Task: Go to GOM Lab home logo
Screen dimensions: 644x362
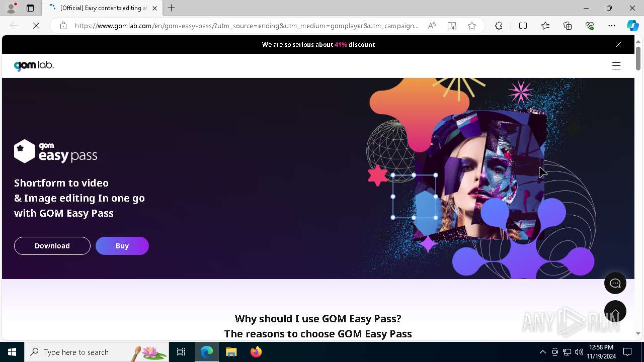Action: pyautogui.click(x=34, y=65)
